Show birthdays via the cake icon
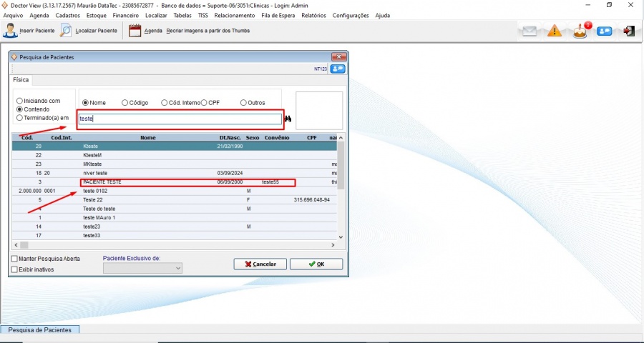This screenshot has width=644, height=343. click(x=580, y=31)
